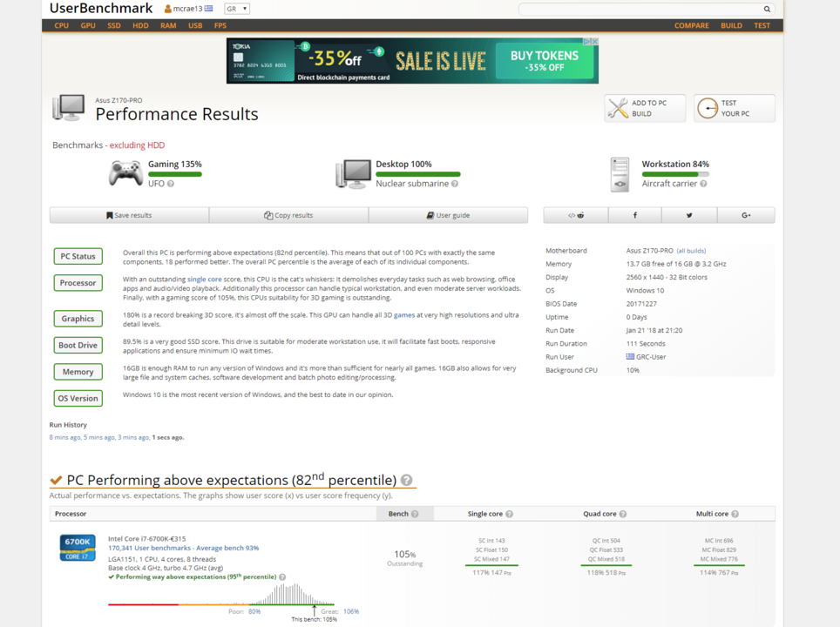Image resolution: width=840 pixels, height=627 pixels.
Task: Click the workstation tower icon
Action: point(620,174)
